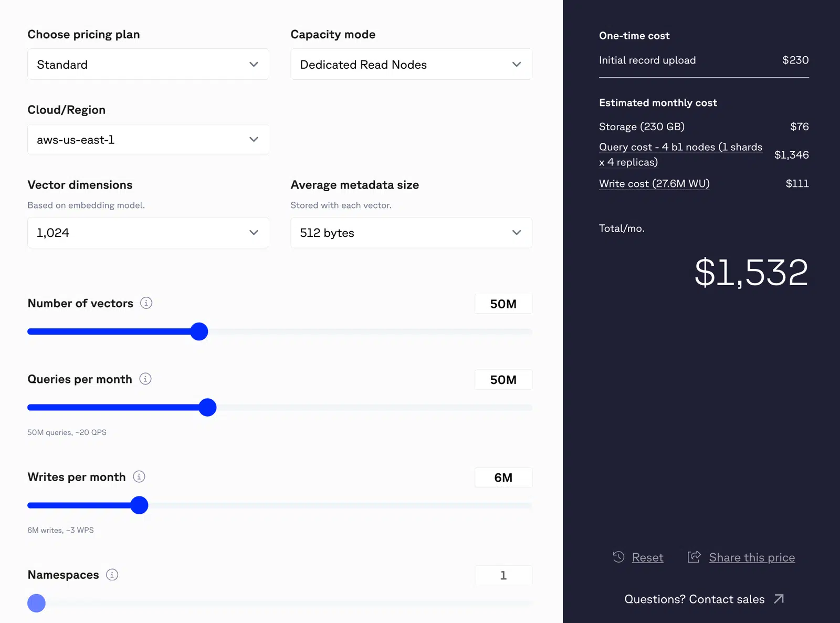The image size is (840, 623).
Task: Open the Choose pricing plan dropdown
Action: [x=148, y=64]
